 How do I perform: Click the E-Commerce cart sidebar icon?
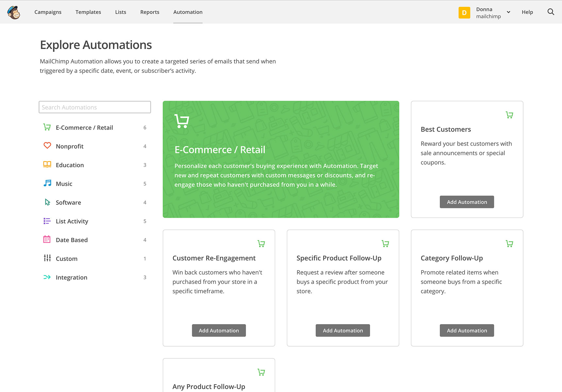tap(47, 127)
